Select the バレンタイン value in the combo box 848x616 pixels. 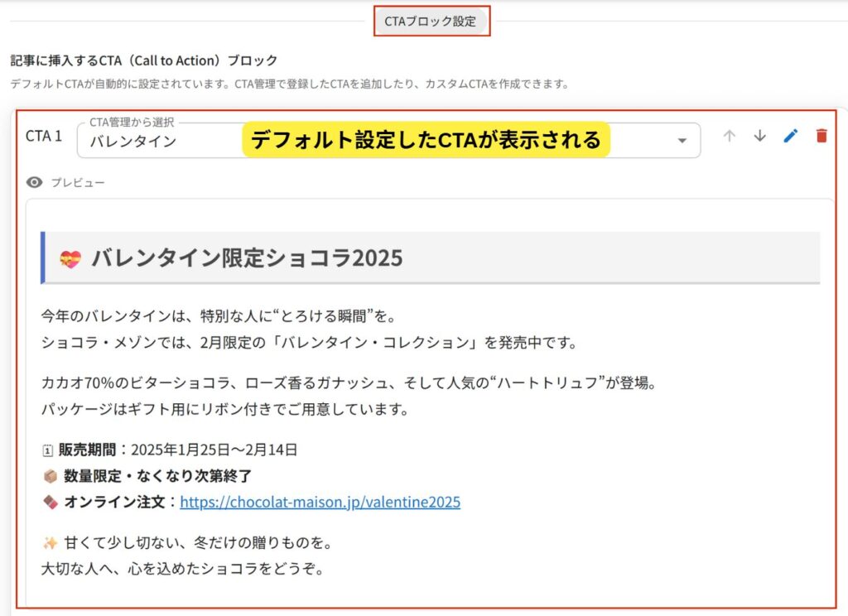tap(133, 142)
